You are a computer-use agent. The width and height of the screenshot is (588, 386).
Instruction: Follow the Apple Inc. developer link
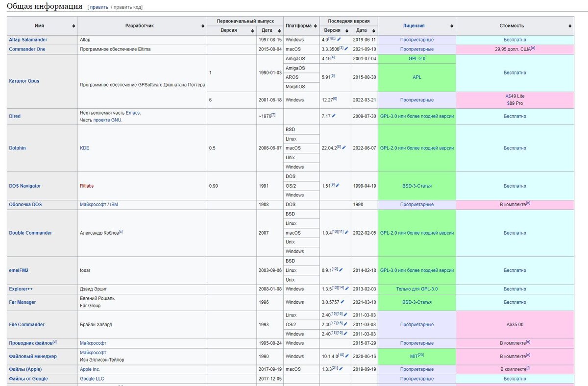tap(90, 369)
